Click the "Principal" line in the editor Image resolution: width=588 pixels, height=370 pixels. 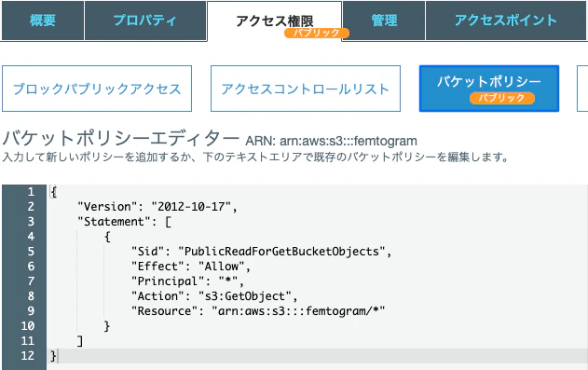[187, 281]
